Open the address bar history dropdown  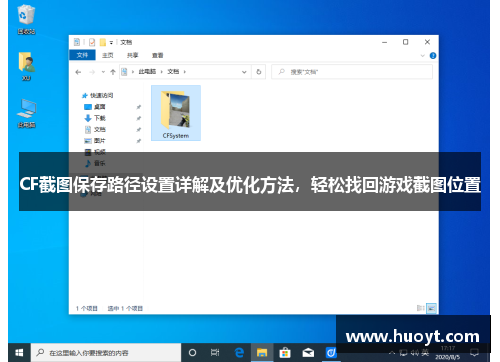[244, 72]
